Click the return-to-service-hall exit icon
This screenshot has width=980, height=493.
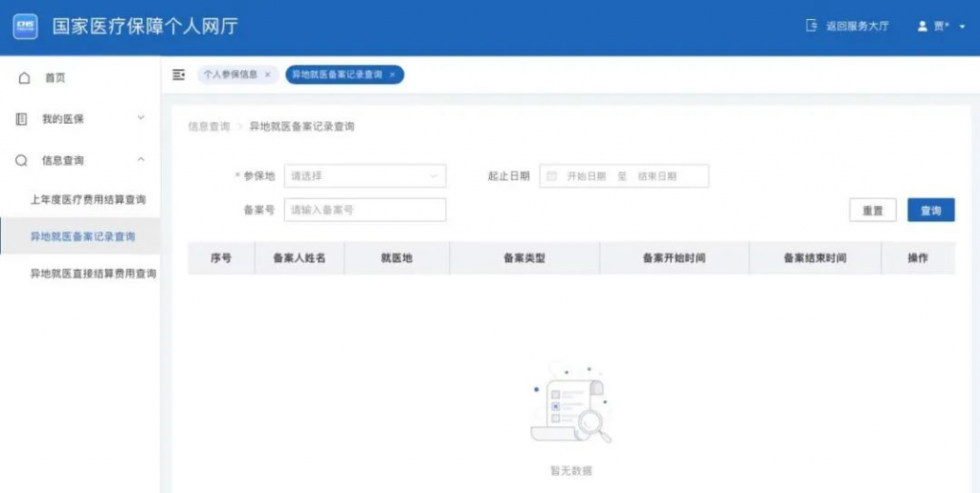812,26
